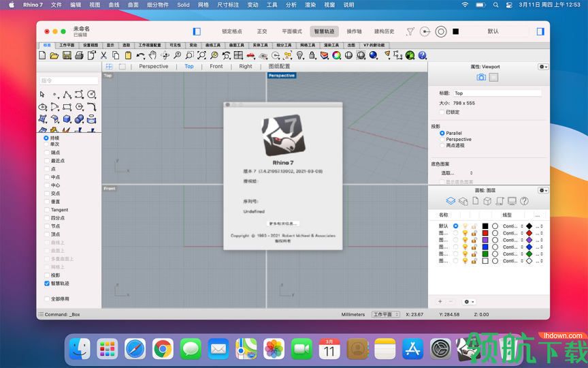Click the more info button in About dialog
Viewport: 588px width, 368px height.
[283, 224]
